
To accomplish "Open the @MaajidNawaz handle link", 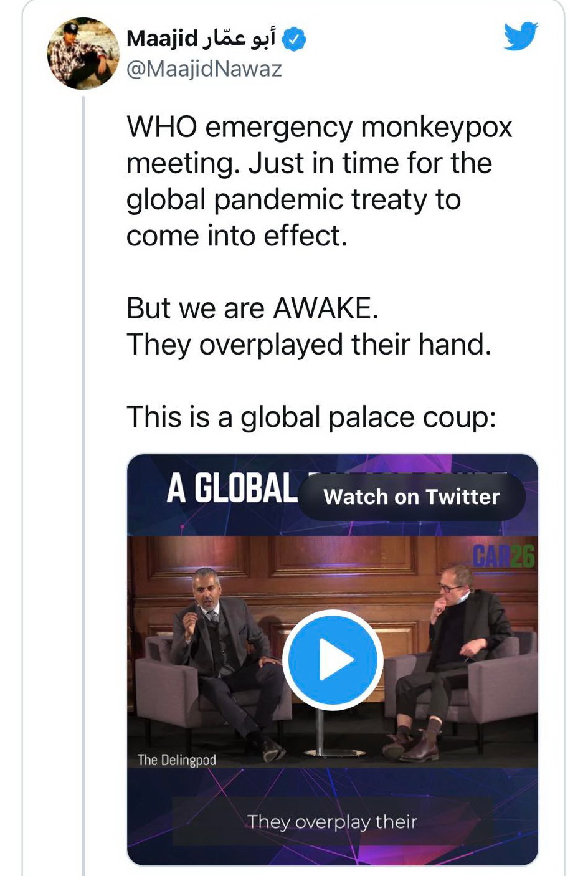I will coord(204,69).
